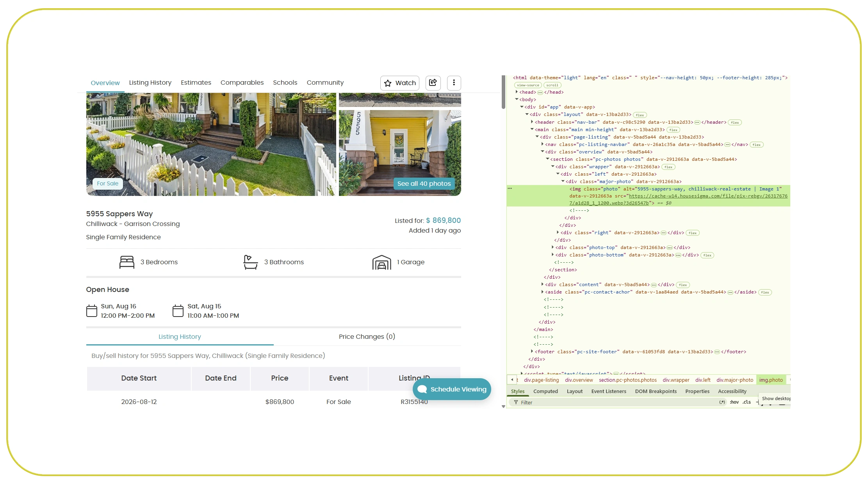868x484 pixels.
Task: Expand the div class right node
Action: click(558, 233)
